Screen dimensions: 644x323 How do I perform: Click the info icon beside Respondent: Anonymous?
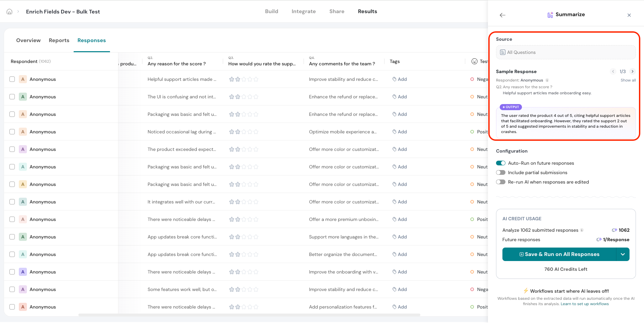(547, 80)
